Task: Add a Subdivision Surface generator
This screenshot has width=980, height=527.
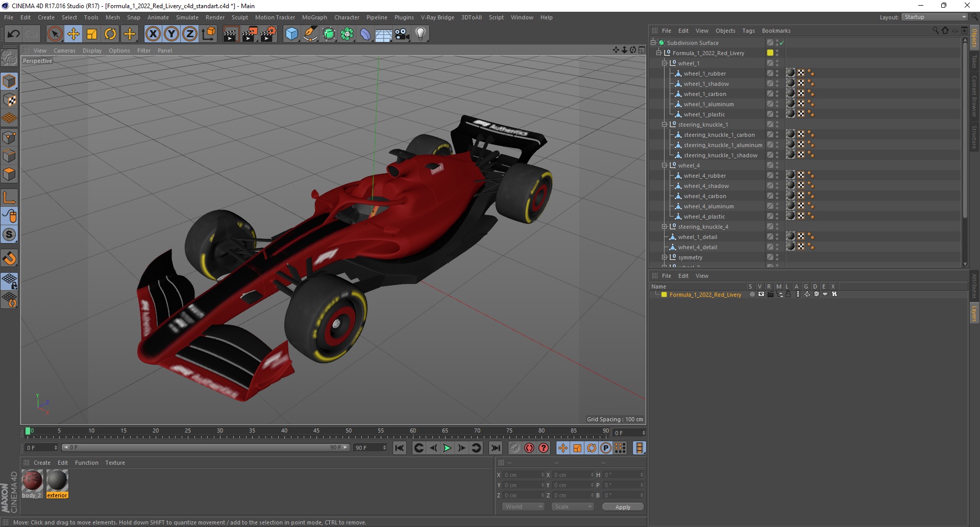Action: point(329,34)
